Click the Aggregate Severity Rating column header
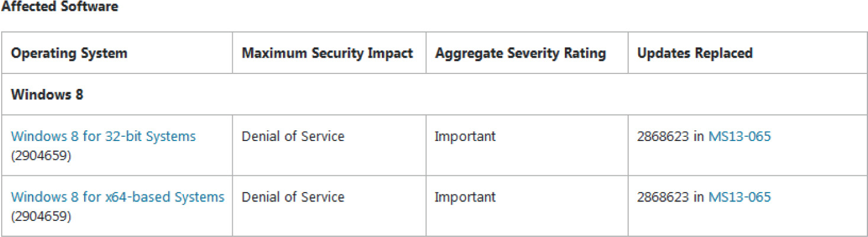 (x=520, y=53)
